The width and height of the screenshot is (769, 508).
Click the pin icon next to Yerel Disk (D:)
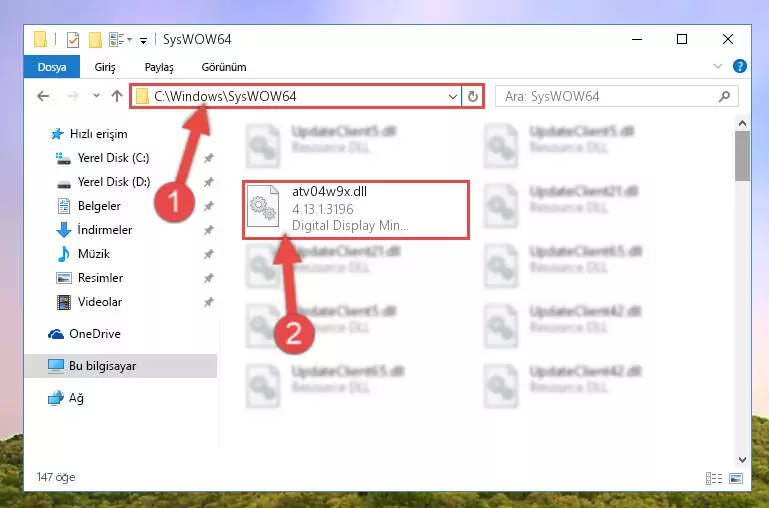click(209, 182)
